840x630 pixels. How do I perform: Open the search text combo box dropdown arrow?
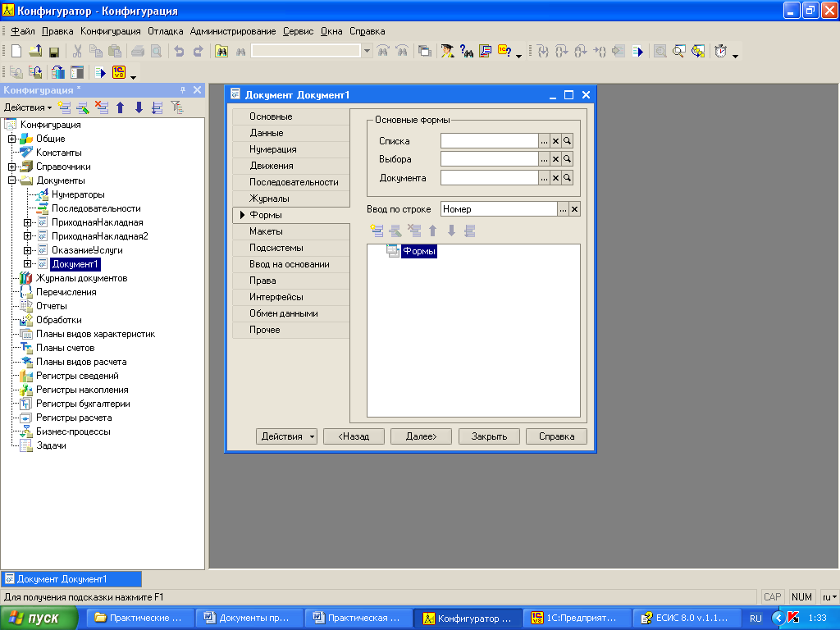[367, 51]
